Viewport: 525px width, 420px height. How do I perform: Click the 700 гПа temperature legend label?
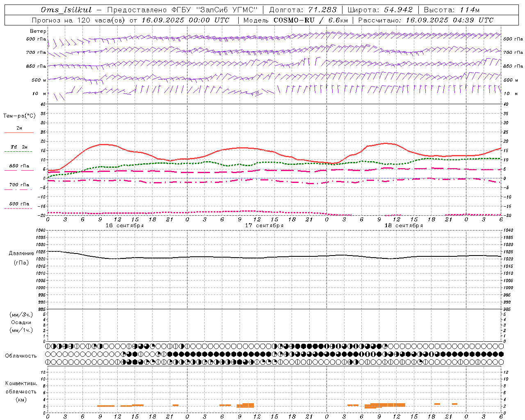pyautogui.click(x=19, y=185)
